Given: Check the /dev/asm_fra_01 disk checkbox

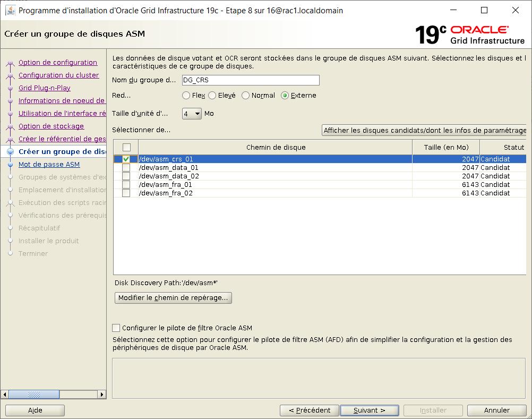Looking at the screenshot, I should point(126,185).
